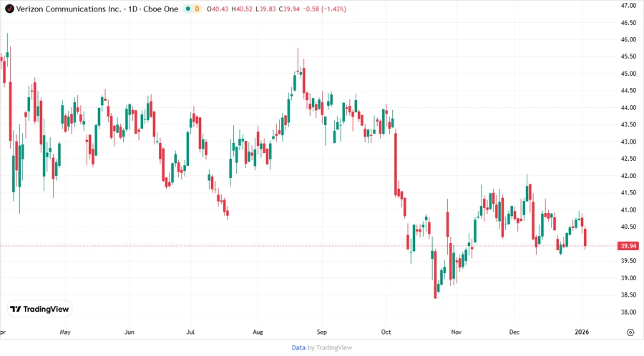Click the 47.00 price axis label
The width and height of the screenshot is (644, 356).
coord(628,5)
